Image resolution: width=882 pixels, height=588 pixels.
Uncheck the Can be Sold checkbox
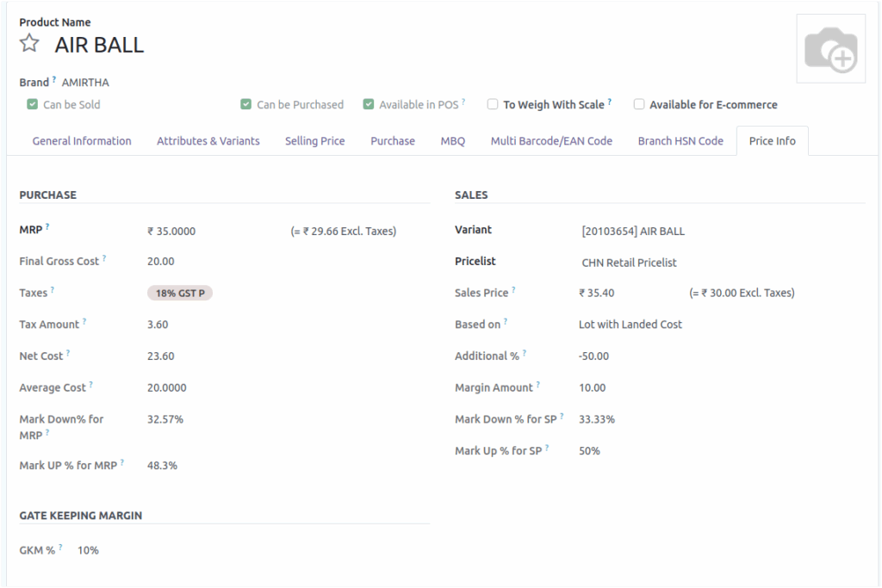(33, 103)
